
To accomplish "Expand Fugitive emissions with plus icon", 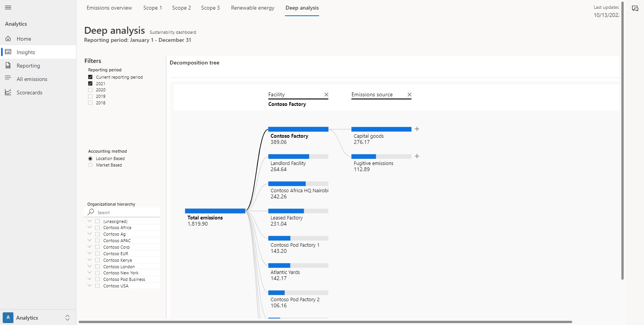I will tap(417, 157).
